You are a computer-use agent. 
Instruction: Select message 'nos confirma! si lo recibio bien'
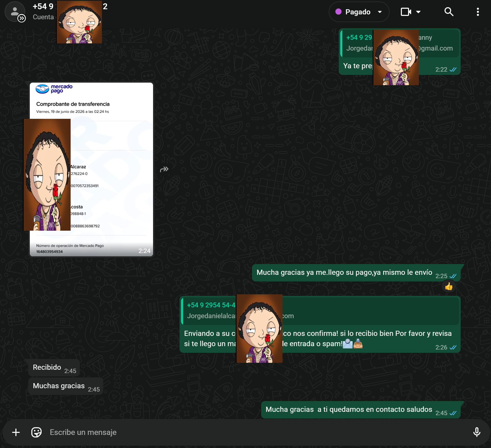(320, 325)
